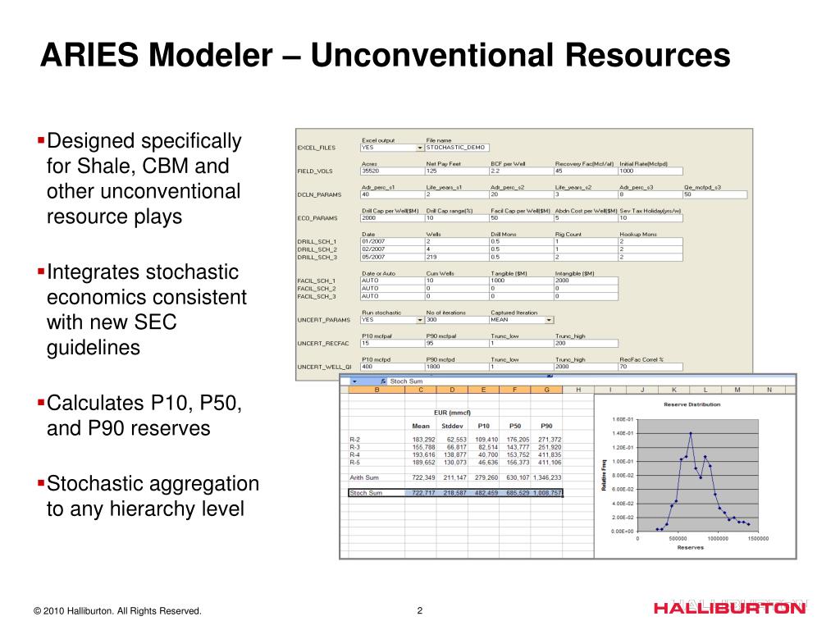Click R-2 mean value 183,292
The width and height of the screenshot is (840, 630).
point(421,440)
